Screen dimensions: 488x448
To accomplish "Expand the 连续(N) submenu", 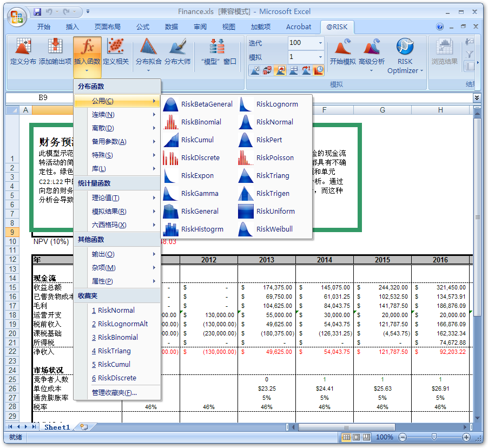I will (117, 115).
